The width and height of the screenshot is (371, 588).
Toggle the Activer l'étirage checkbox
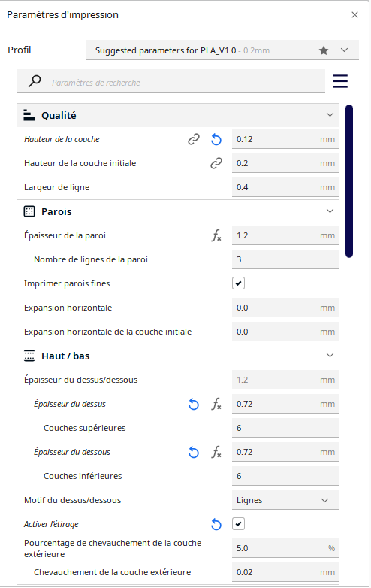tap(239, 524)
